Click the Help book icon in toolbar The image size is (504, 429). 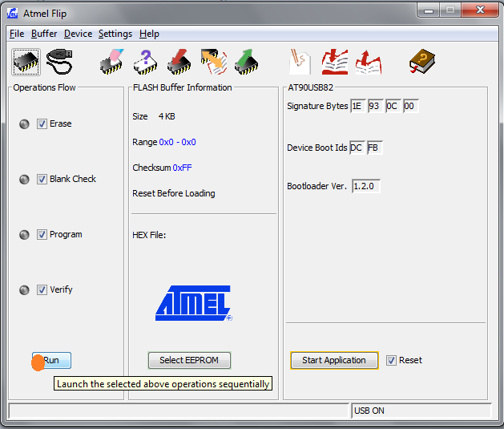click(x=422, y=61)
